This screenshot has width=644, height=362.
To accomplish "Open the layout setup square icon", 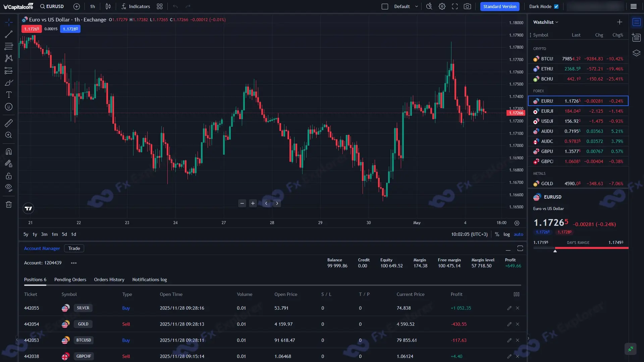I will click(385, 6).
